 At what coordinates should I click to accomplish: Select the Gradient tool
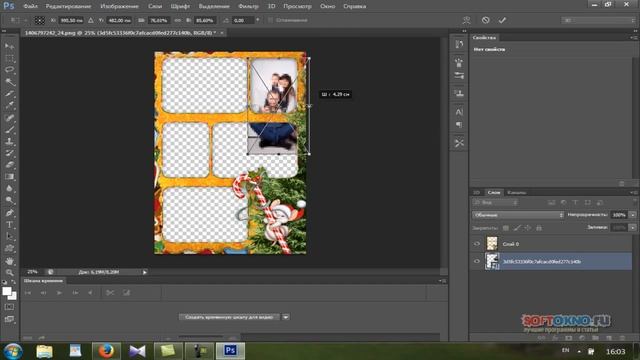[9, 177]
